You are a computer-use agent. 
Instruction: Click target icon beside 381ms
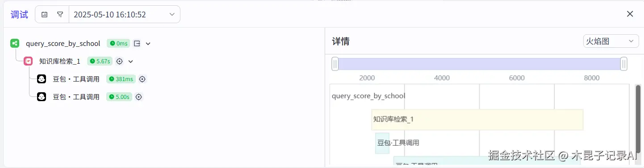(x=142, y=79)
